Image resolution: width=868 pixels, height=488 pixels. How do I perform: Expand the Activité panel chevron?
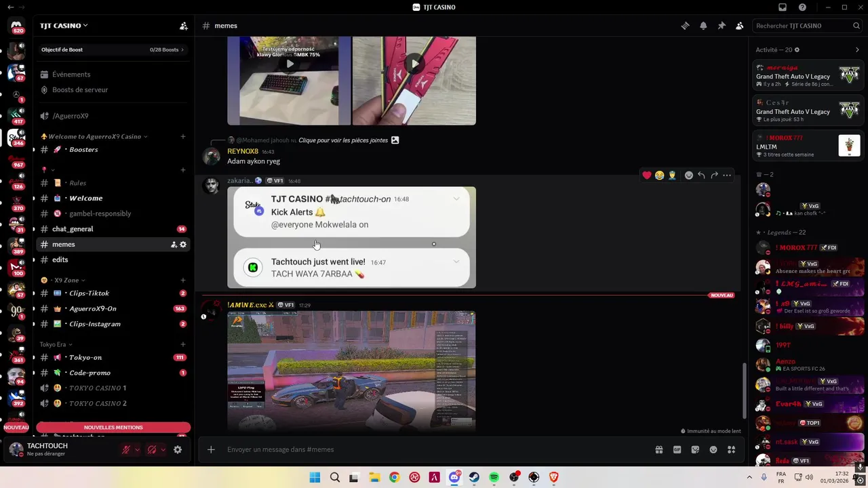857,50
